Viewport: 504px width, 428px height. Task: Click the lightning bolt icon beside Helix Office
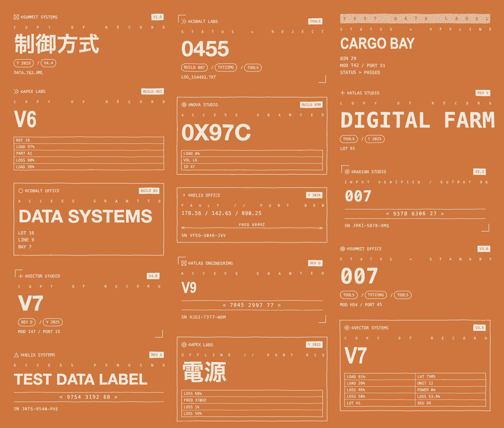pyautogui.click(x=184, y=195)
